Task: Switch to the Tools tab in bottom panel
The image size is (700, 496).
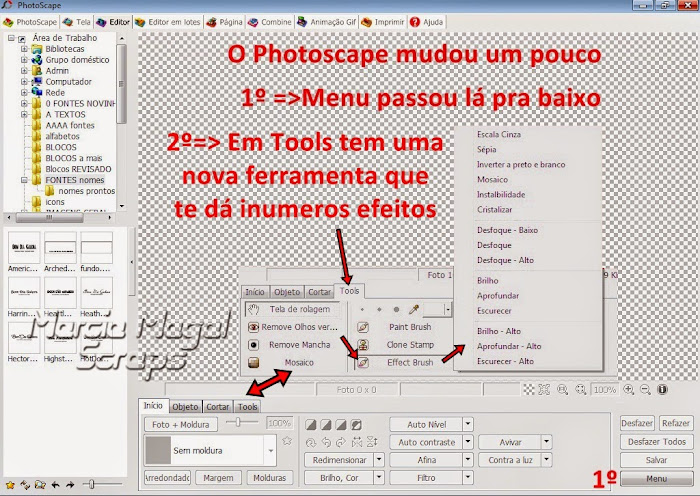Action: coord(247,407)
